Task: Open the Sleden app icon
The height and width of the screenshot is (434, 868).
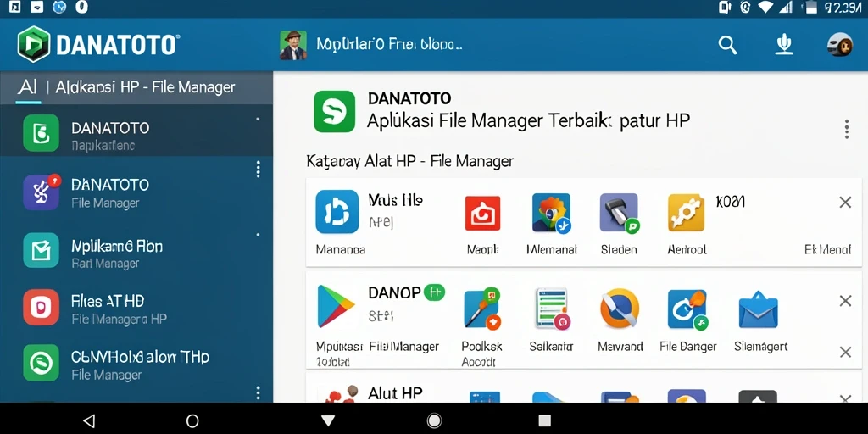Action: 620,213
